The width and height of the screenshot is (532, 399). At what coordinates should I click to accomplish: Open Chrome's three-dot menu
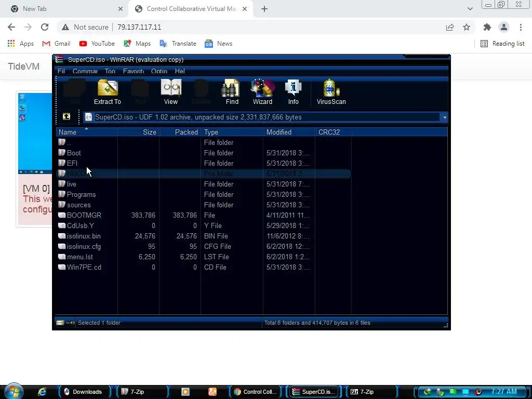click(521, 27)
